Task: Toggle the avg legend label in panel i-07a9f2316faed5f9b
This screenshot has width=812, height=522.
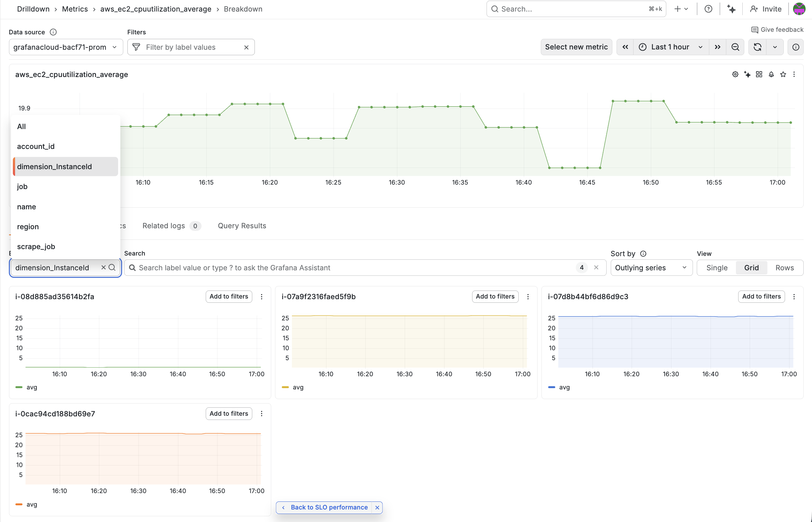Action: (298, 387)
